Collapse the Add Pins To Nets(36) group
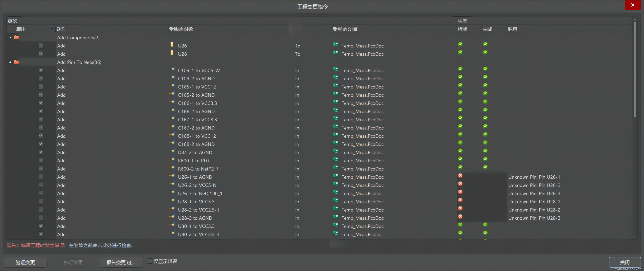Screen dimensions: 644x271 click(x=10, y=62)
